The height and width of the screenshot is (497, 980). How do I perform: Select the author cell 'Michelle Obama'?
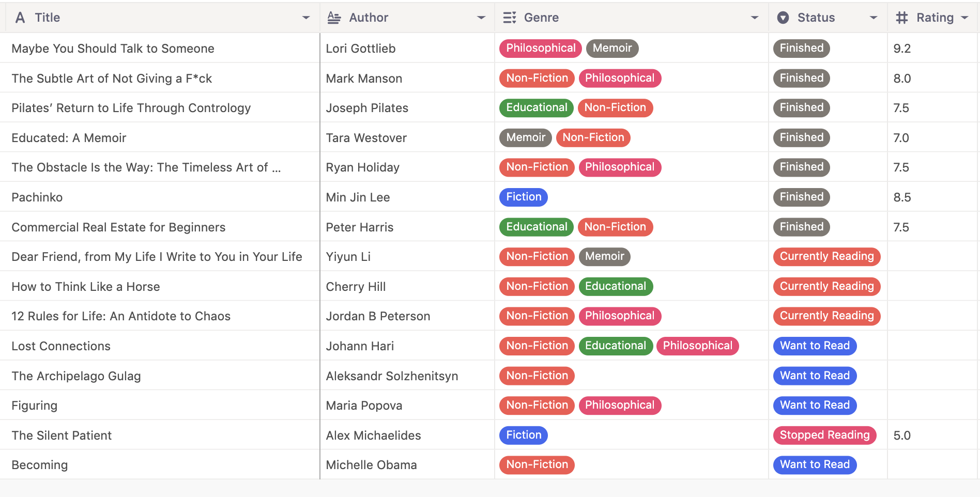(407, 465)
